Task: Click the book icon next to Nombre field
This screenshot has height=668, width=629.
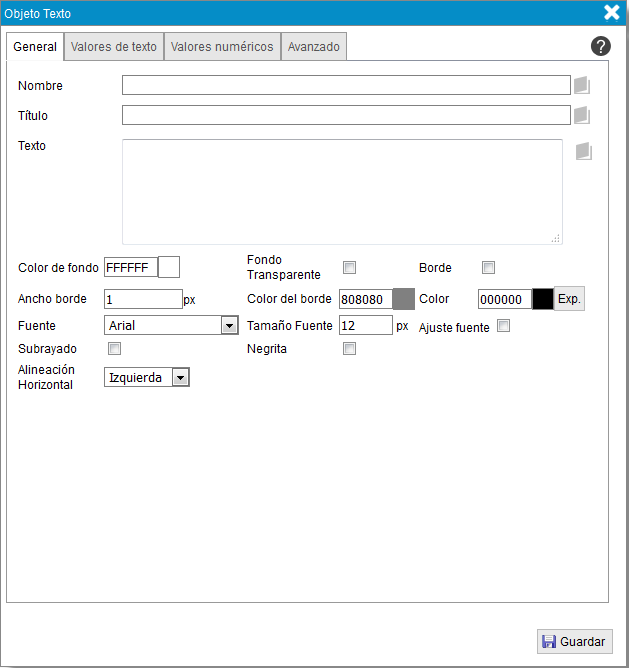Action: tap(582, 85)
